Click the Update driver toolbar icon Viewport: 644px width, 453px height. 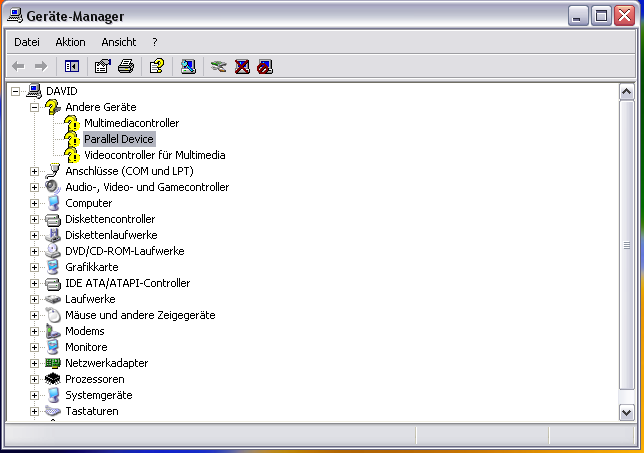pos(218,67)
